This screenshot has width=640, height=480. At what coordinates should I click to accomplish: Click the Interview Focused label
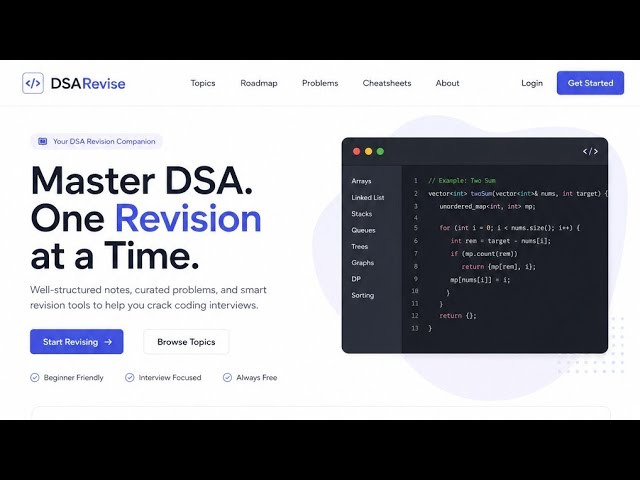[170, 378]
